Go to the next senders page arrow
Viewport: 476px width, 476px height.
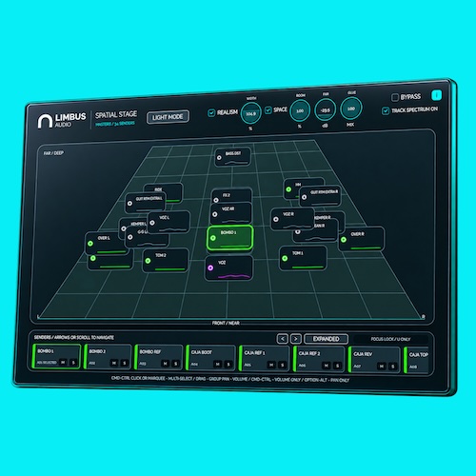pos(296,339)
